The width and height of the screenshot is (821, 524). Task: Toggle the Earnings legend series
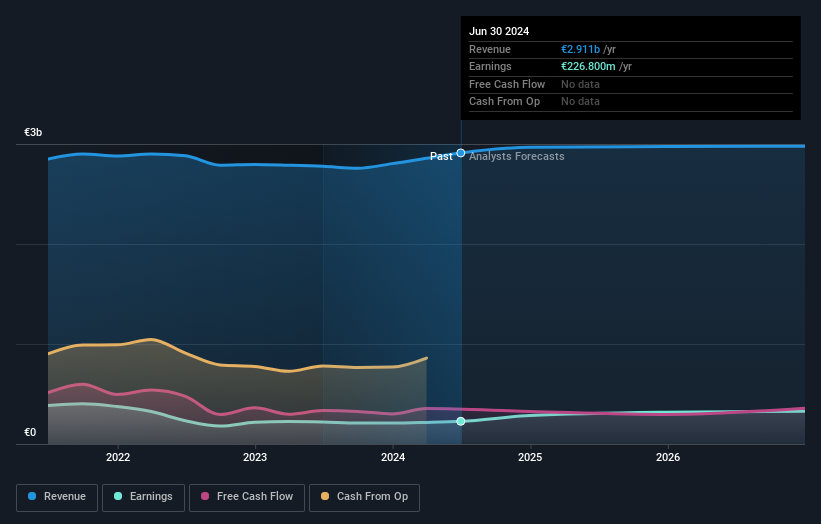[143, 497]
